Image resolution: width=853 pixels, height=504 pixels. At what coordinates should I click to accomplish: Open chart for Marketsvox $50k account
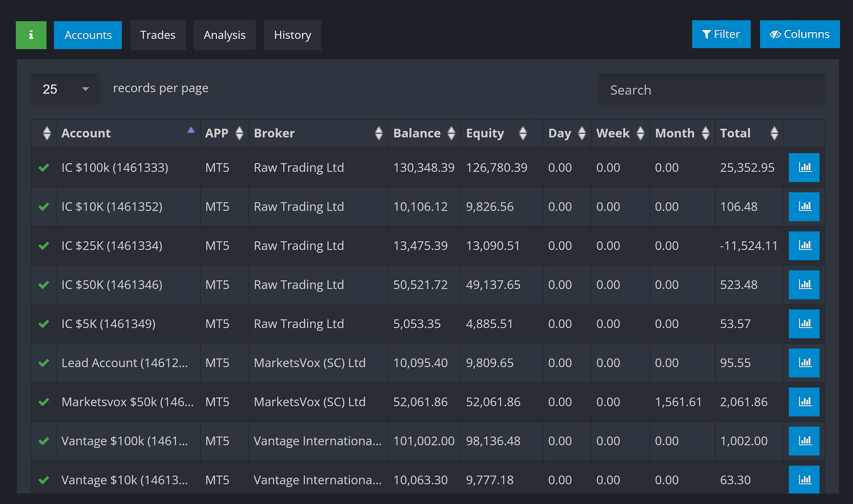tap(804, 402)
